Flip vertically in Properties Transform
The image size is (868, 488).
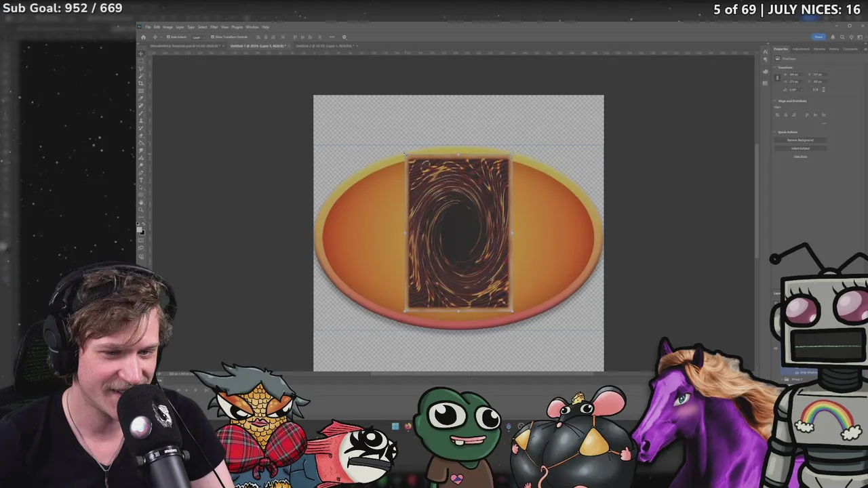824,89
